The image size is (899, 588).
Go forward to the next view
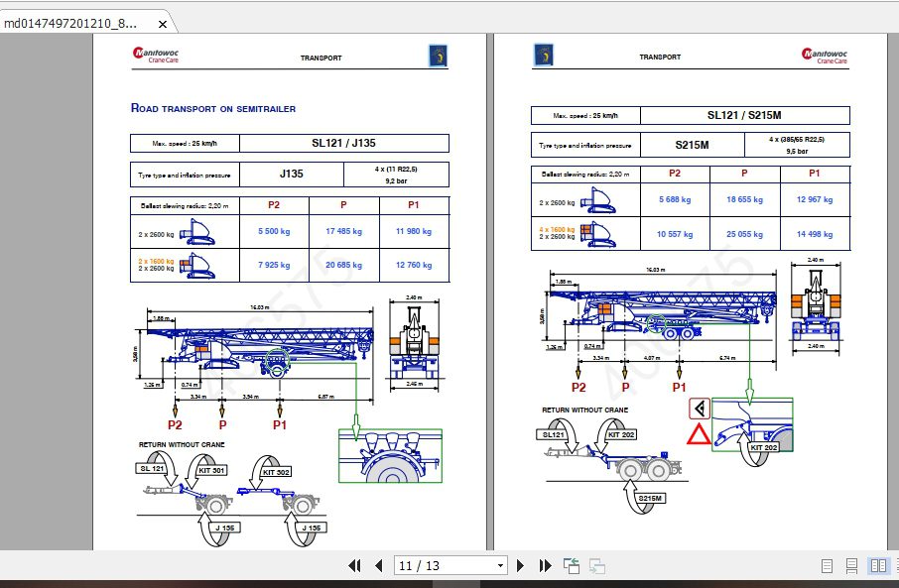point(596,565)
